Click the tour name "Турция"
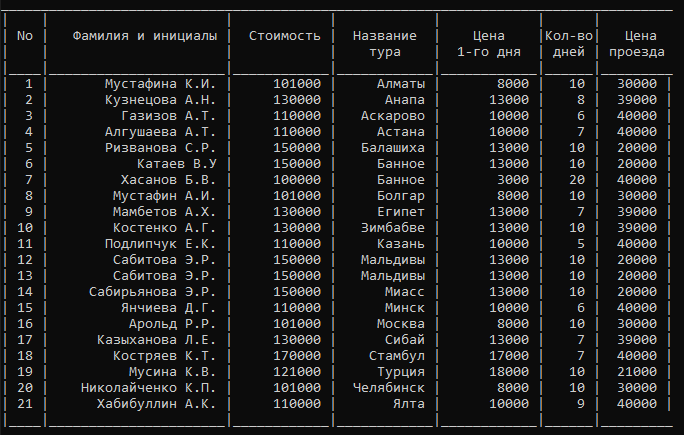Image resolution: width=684 pixels, height=435 pixels. point(401,372)
